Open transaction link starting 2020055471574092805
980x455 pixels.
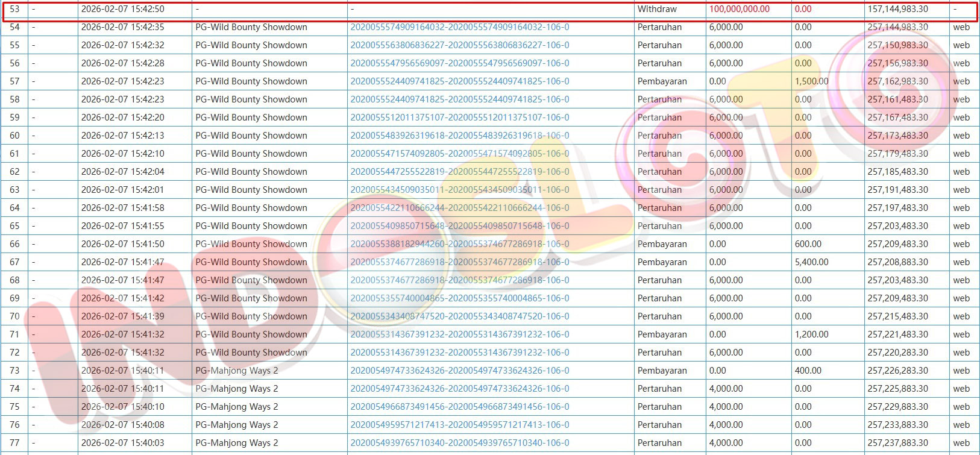[459, 154]
